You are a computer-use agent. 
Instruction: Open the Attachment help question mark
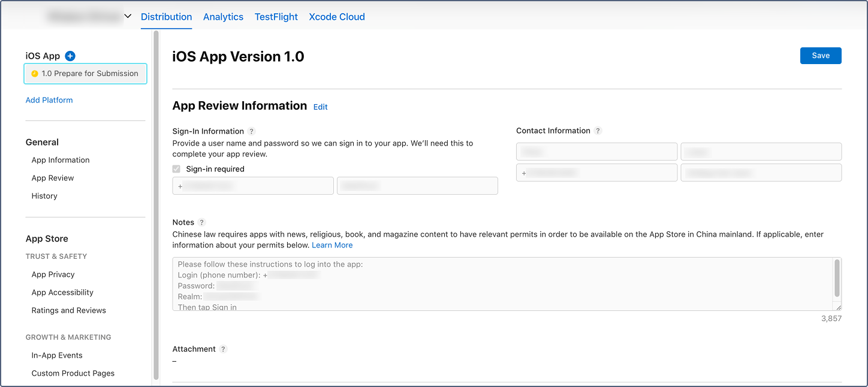pyautogui.click(x=224, y=349)
